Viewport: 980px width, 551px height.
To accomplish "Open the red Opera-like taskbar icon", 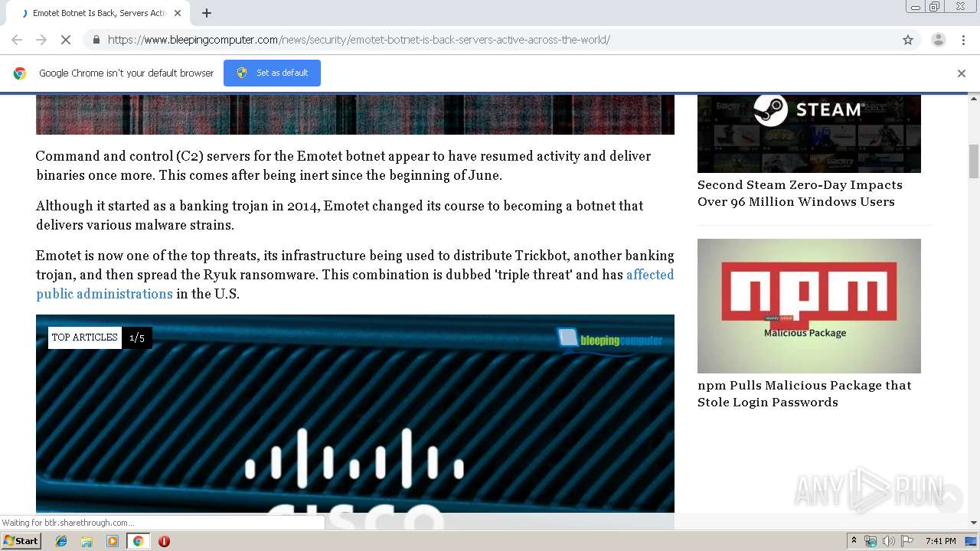I will click(164, 541).
